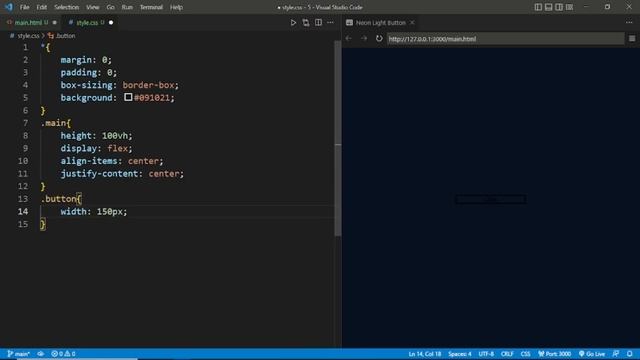The width and height of the screenshot is (640, 360).
Task: Click Port: 3000 in status bar
Action: 554,354
